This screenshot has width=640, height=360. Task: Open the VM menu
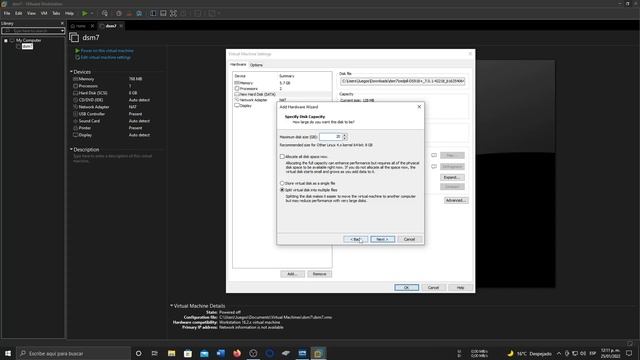click(x=44, y=13)
